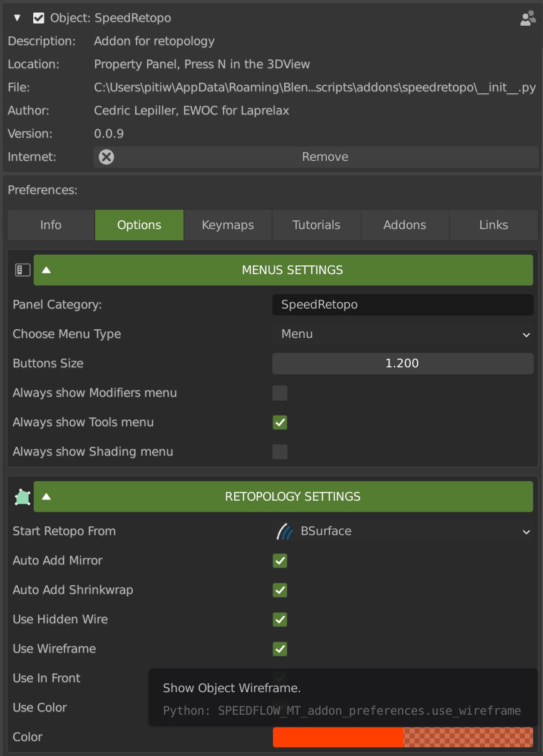Screen dimensions: 543x756
Task: Switch to the Keymaps tab
Action: (x=228, y=225)
